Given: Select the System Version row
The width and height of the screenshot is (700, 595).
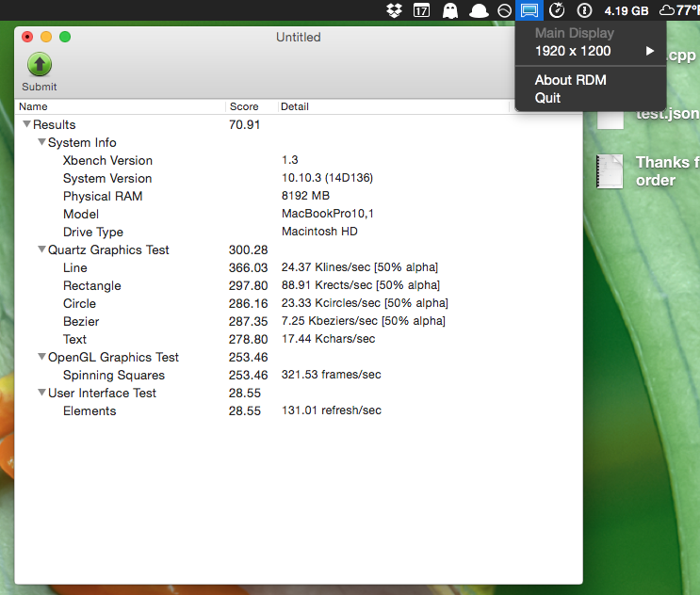Looking at the screenshot, I should pos(299,178).
